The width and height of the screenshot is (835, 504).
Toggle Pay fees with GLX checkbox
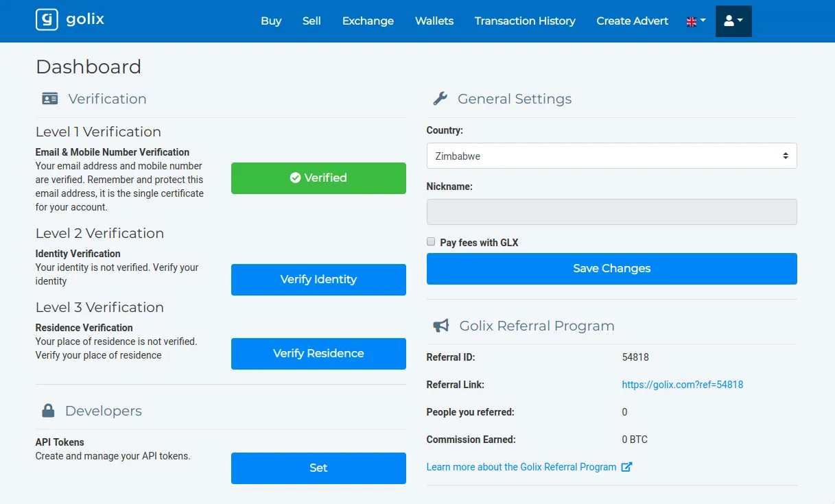pyautogui.click(x=431, y=241)
